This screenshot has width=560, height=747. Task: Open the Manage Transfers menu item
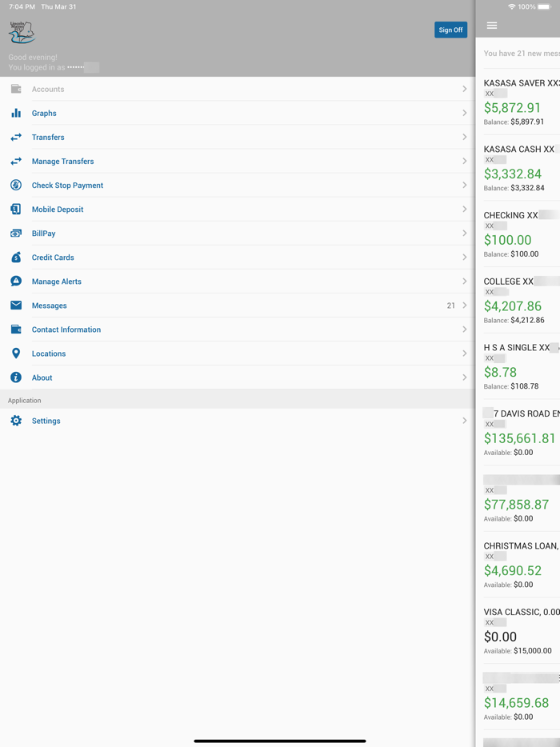[238, 161]
